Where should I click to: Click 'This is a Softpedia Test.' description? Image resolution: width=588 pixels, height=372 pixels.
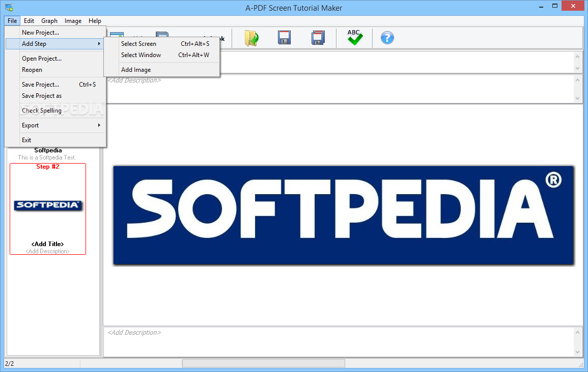[47, 157]
